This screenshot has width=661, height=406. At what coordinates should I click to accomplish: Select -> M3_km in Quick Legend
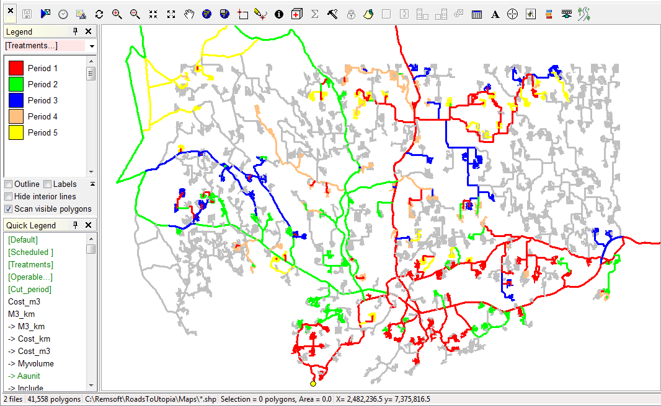[x=26, y=326]
